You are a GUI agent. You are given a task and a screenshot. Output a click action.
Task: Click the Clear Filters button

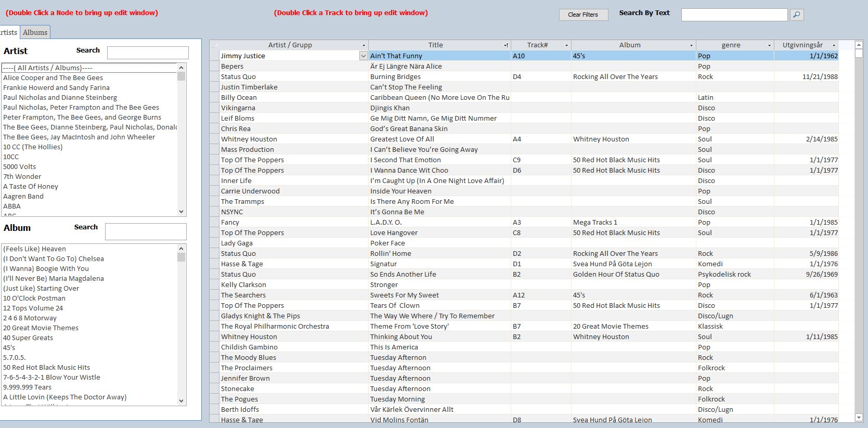pyautogui.click(x=583, y=15)
